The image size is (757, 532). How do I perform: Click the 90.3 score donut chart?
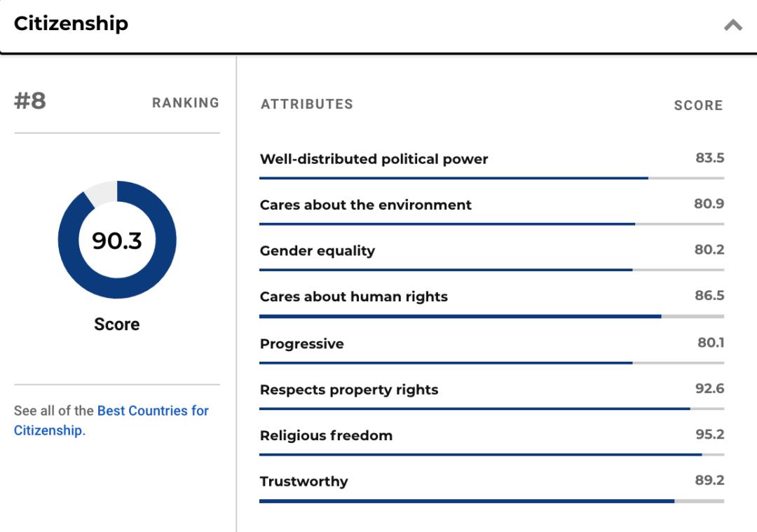[x=117, y=240]
